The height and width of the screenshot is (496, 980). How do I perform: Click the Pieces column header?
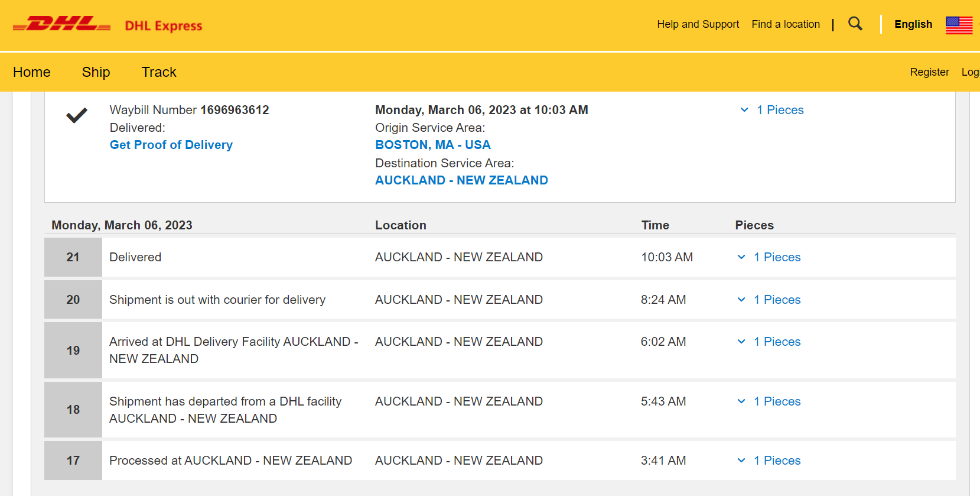(754, 225)
